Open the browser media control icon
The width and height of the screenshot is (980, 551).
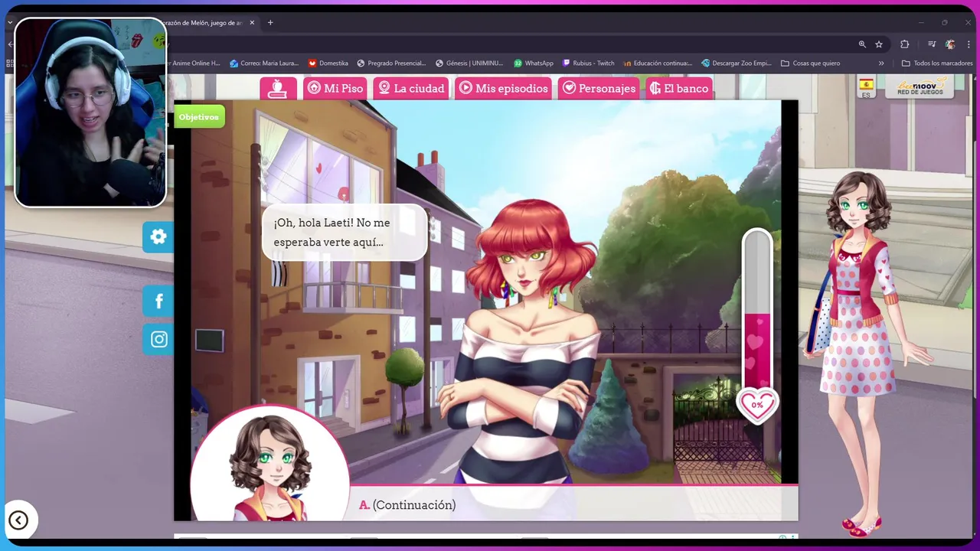click(932, 44)
